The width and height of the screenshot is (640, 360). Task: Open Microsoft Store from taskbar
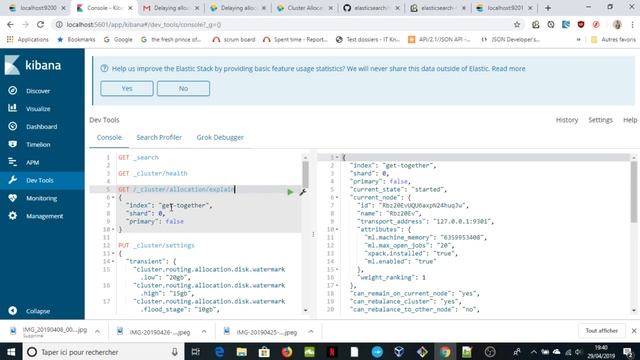tap(264, 352)
